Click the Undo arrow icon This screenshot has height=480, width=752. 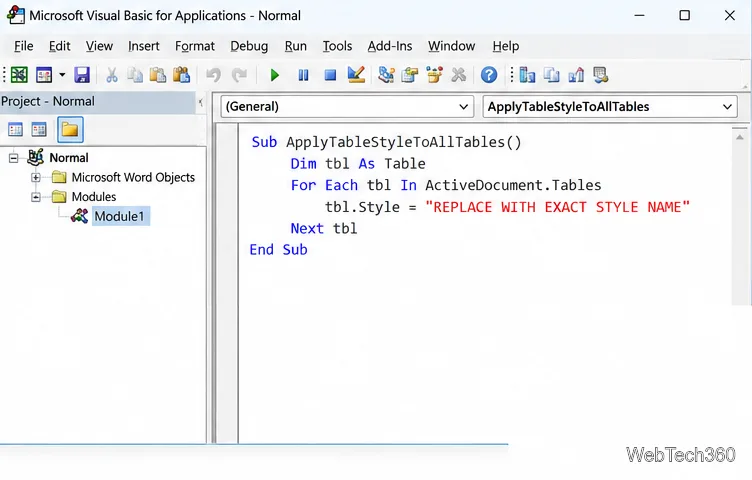coord(213,75)
